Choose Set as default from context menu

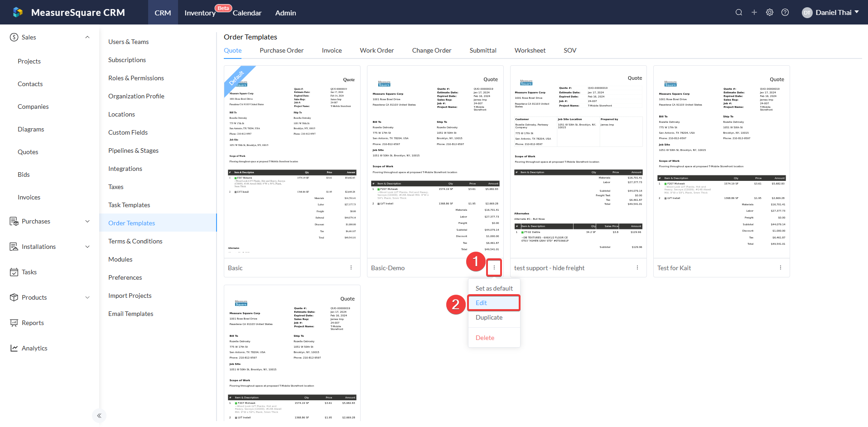pyautogui.click(x=494, y=288)
